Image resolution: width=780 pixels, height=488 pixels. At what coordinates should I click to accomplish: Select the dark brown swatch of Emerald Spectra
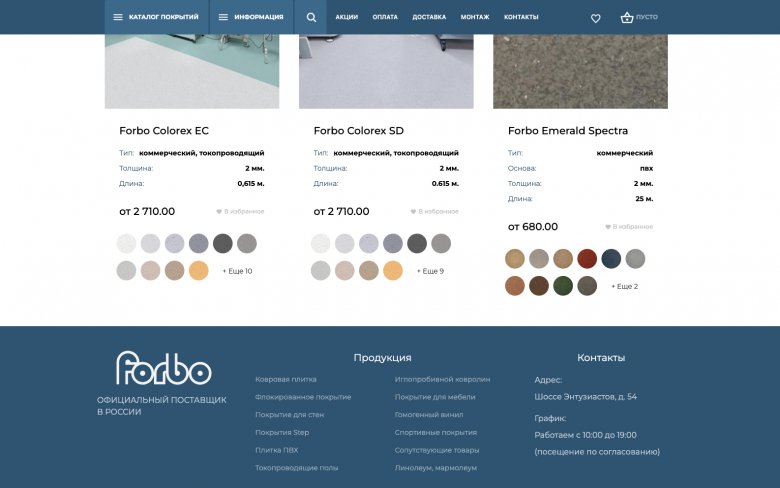(539, 286)
